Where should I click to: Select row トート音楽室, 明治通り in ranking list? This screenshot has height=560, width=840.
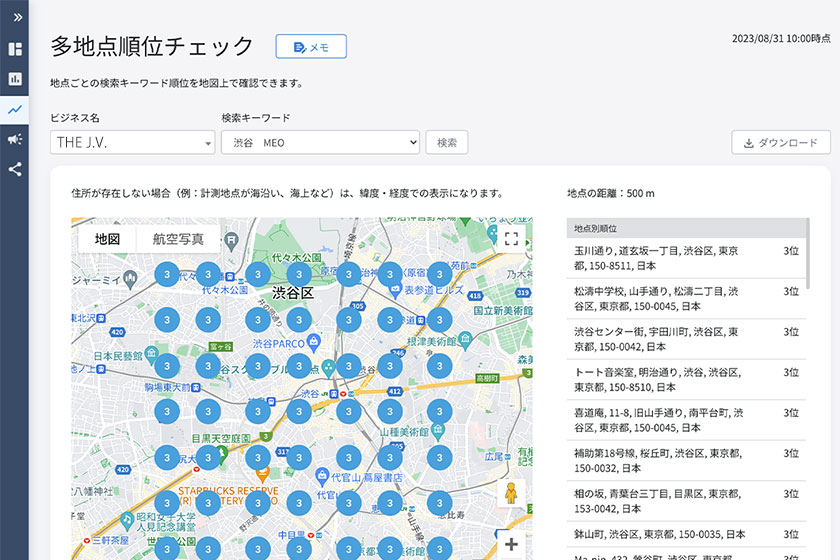pos(686,379)
